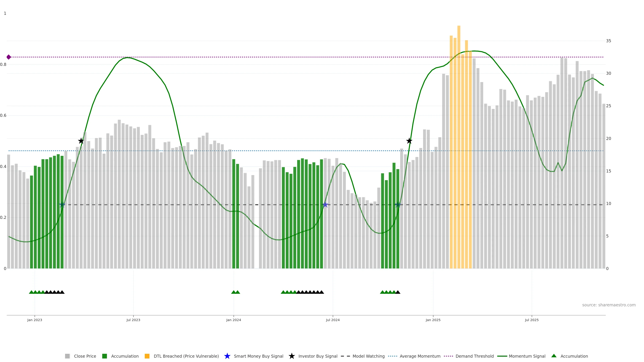This screenshot has width=644, height=362.
Task: Click the black star marker near November 2024
Action: [409, 141]
